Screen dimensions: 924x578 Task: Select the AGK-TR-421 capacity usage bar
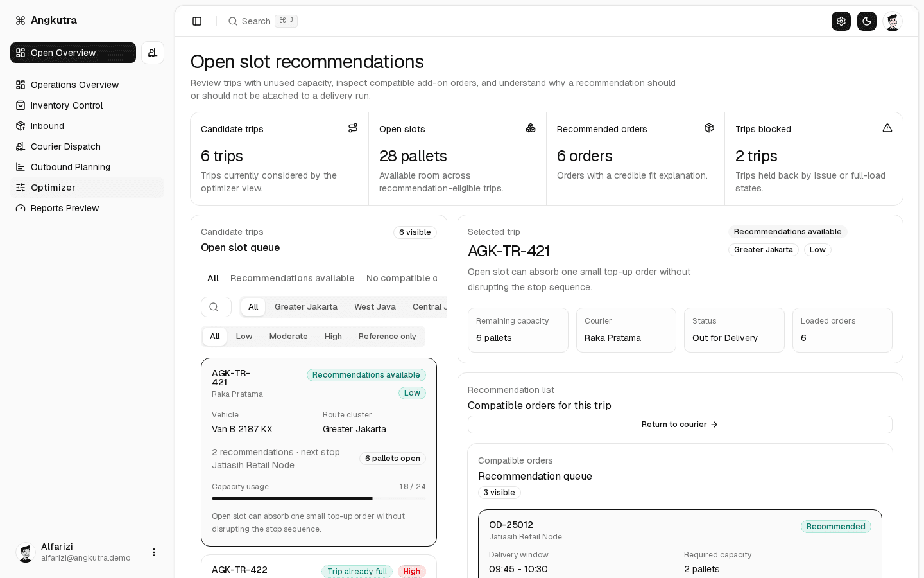pos(319,498)
